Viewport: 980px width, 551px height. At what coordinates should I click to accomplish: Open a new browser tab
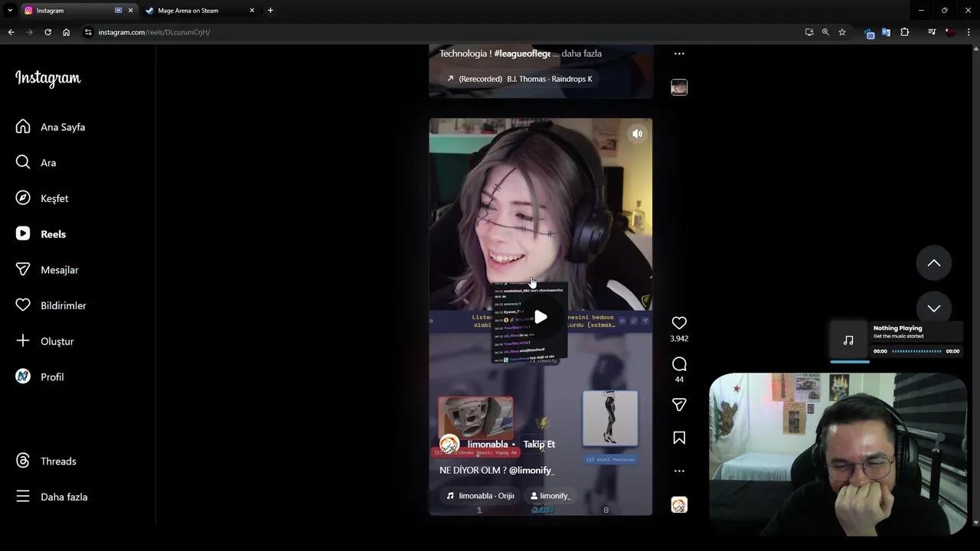pyautogui.click(x=270, y=11)
